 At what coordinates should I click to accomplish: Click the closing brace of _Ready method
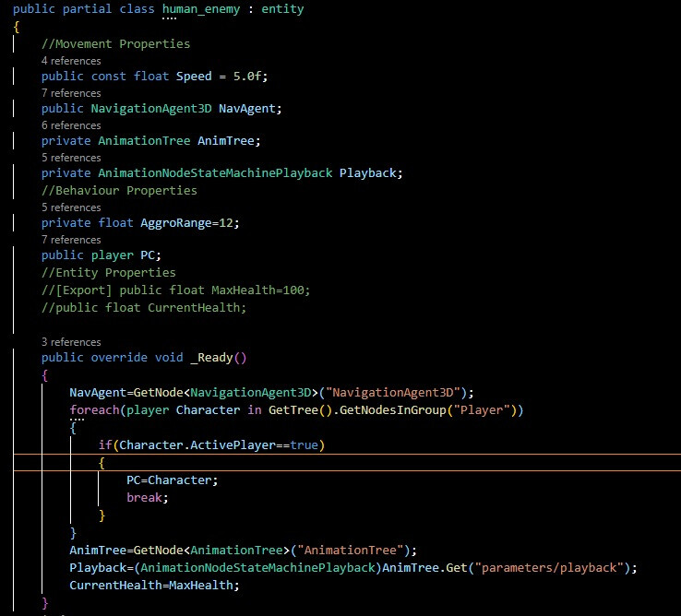pyautogui.click(x=44, y=603)
